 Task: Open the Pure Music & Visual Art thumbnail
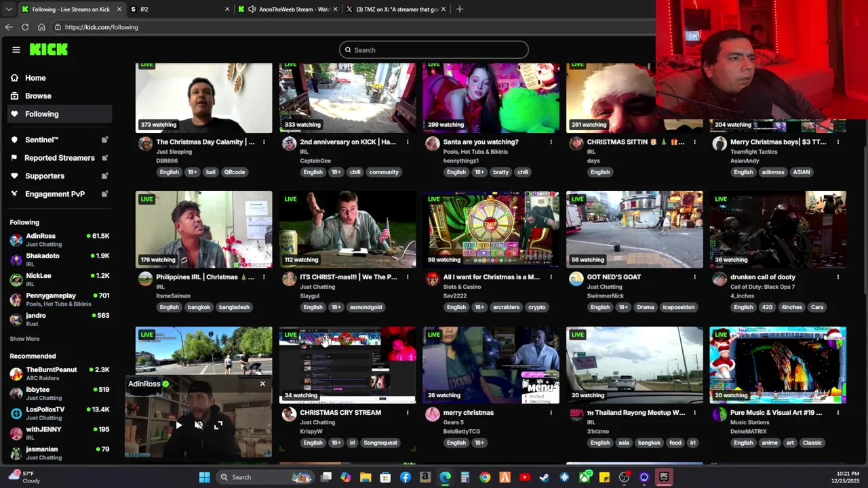[778, 365]
